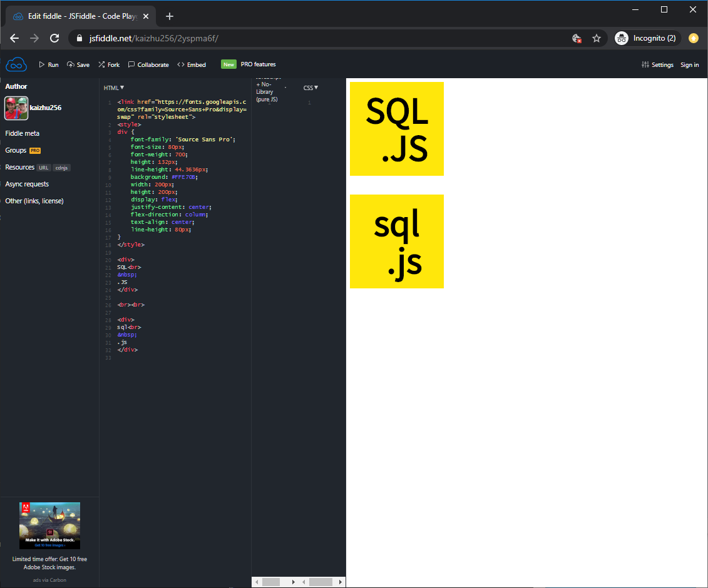Click the ads via Carbon link
The width and height of the screenshot is (708, 588).
coord(49,580)
